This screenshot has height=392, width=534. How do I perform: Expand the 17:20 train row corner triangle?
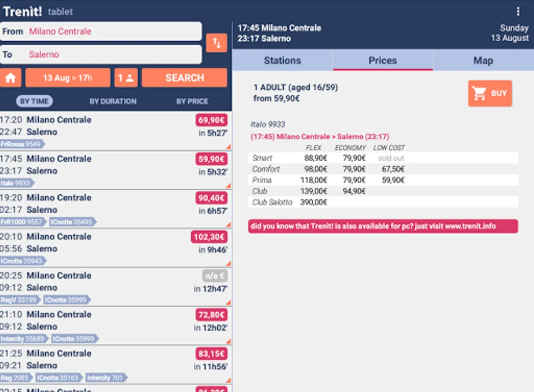[228, 147]
